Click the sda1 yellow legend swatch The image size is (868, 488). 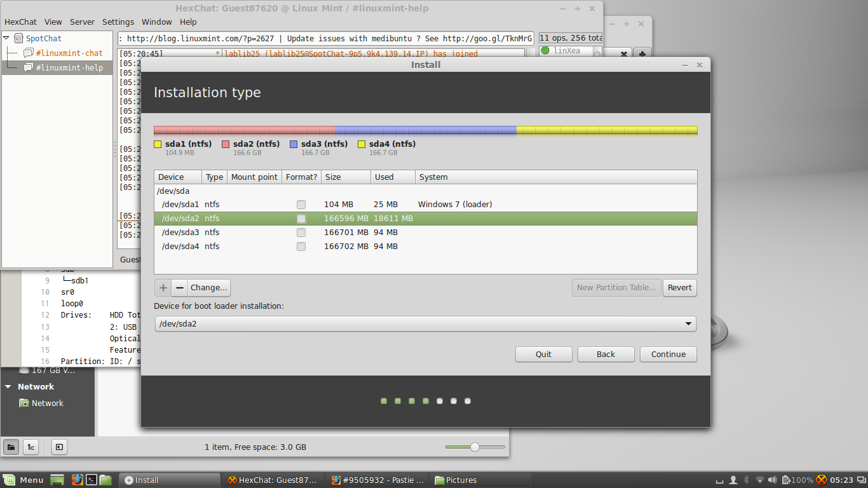tap(158, 144)
